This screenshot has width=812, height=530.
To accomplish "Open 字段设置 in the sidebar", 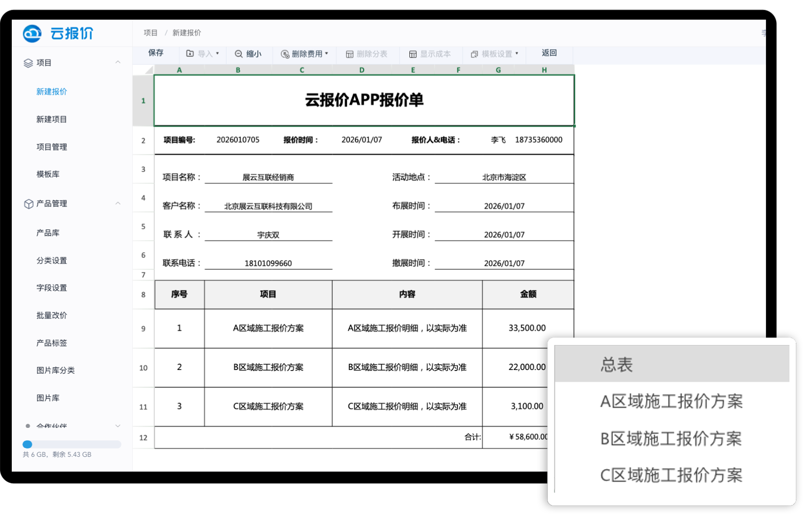I will (x=51, y=288).
